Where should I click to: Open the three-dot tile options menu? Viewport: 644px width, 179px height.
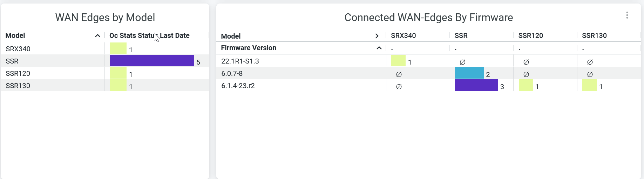627,15
